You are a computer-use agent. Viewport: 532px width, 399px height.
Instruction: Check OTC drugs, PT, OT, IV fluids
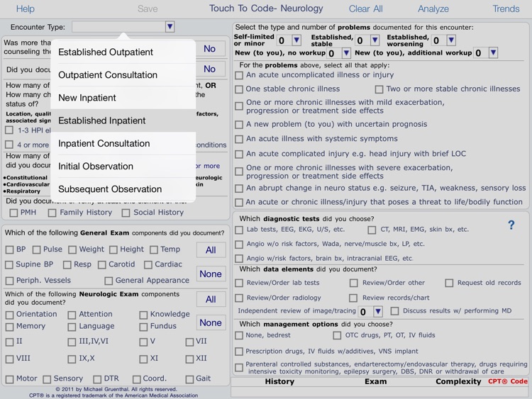337,335
